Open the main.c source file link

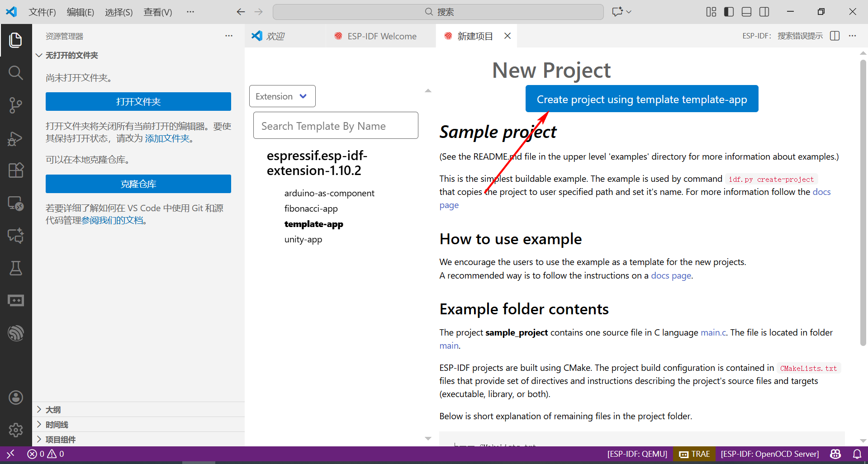pyautogui.click(x=713, y=332)
